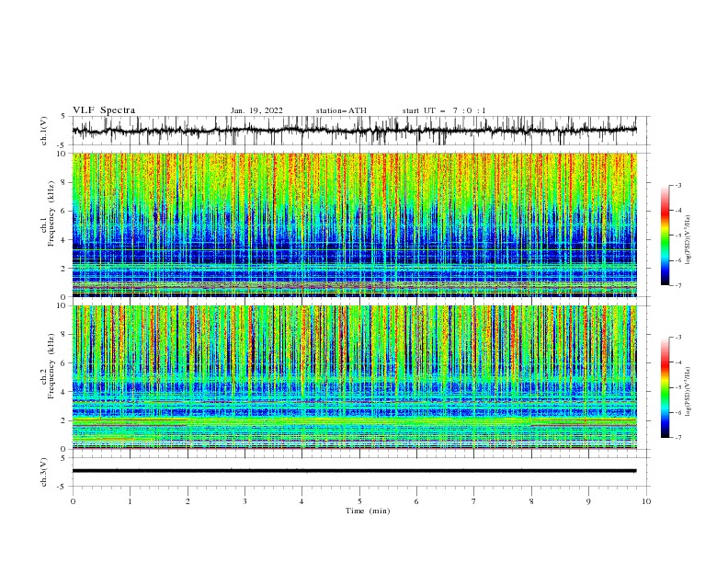Screen dimensions: 728x563
Task: Click the "start UT = 7 :0 :1" text
Action: point(444,110)
